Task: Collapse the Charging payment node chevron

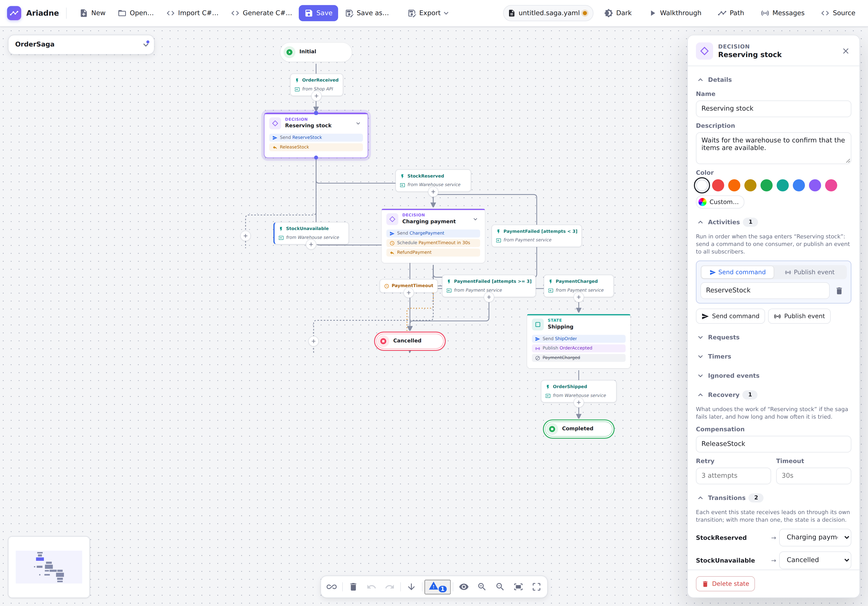Action: click(475, 219)
